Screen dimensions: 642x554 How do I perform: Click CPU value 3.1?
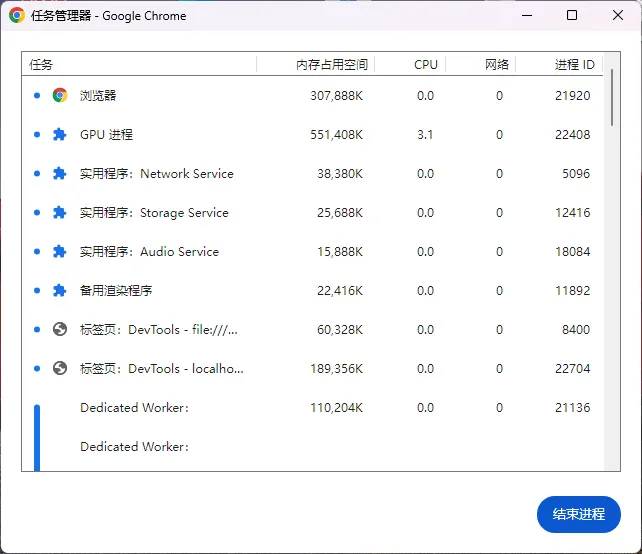tap(425, 135)
